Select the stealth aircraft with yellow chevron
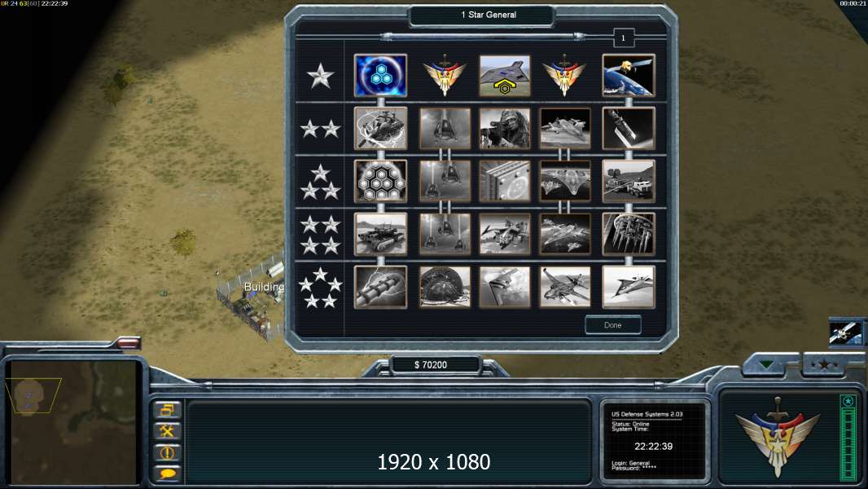Image resolution: width=868 pixels, height=489 pixels. tap(504, 75)
